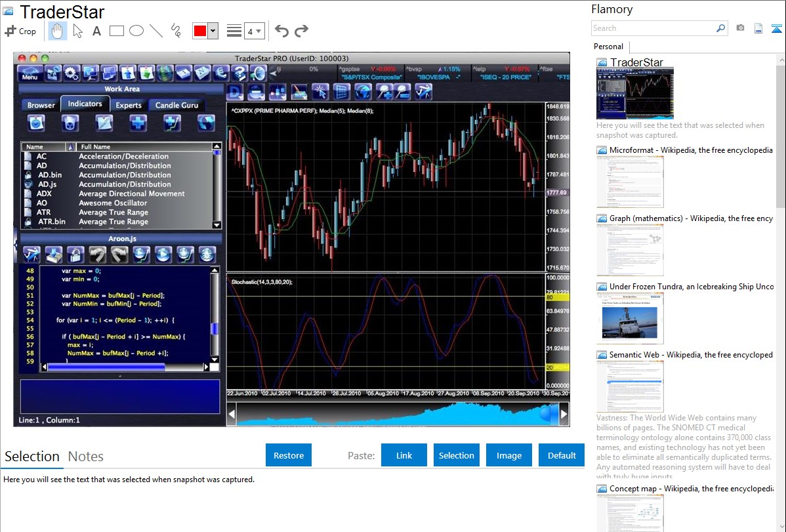Open the line width dropdown showing 4
The height and width of the screenshot is (532, 786).
(254, 31)
